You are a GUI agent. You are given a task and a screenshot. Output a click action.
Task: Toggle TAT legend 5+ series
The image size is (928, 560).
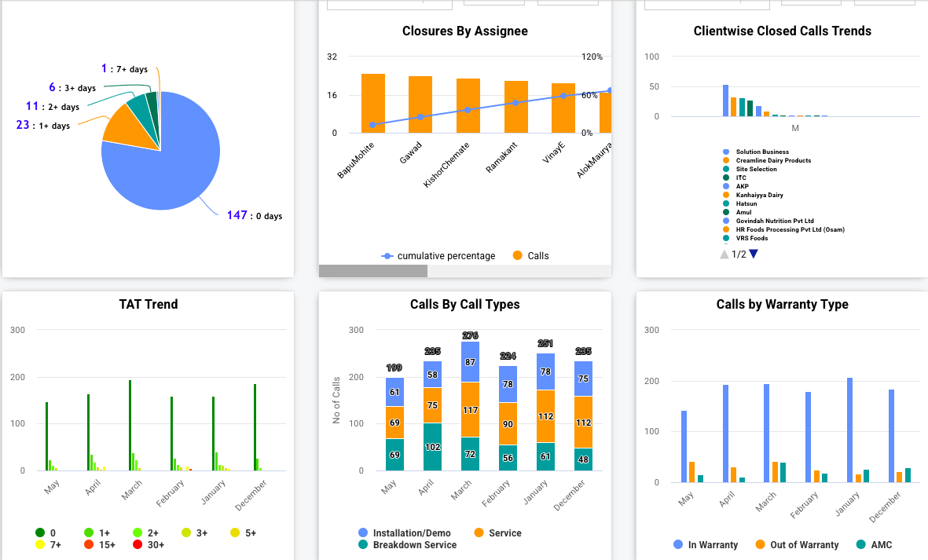[244, 533]
